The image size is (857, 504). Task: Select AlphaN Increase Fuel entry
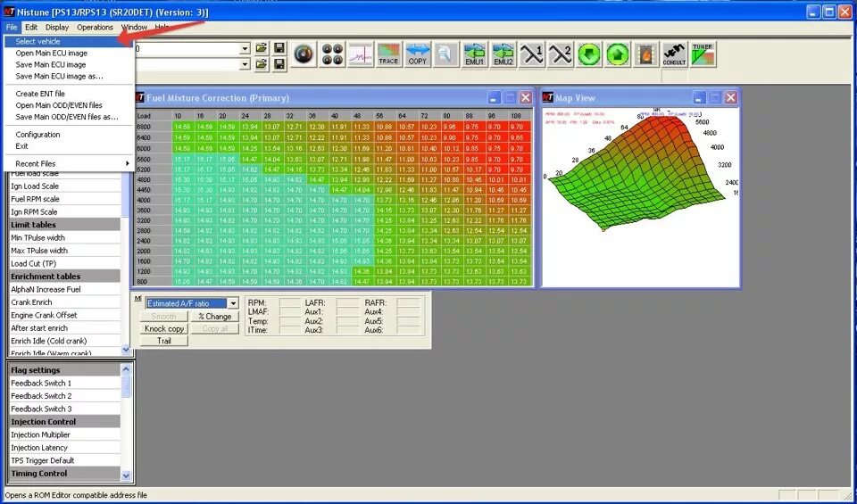[64, 289]
